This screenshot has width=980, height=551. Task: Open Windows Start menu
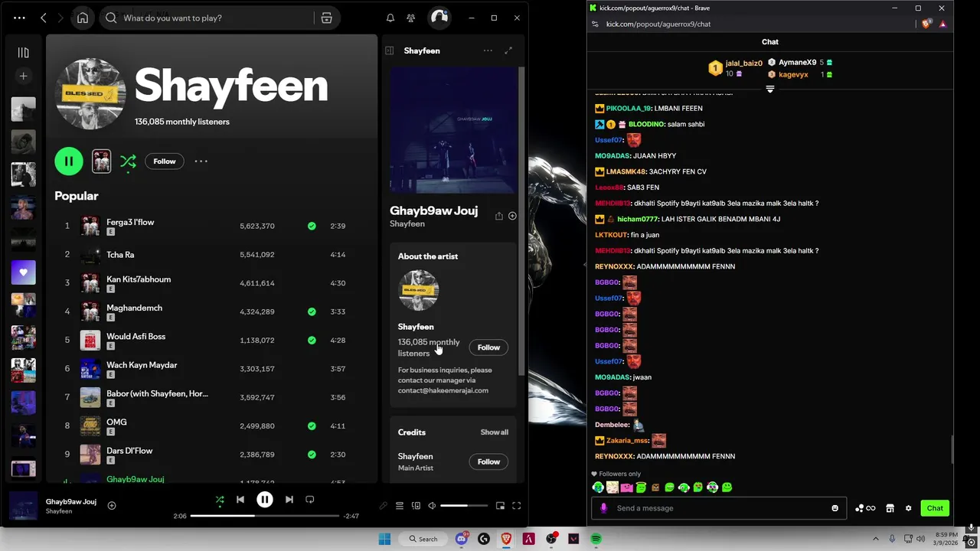(384, 539)
